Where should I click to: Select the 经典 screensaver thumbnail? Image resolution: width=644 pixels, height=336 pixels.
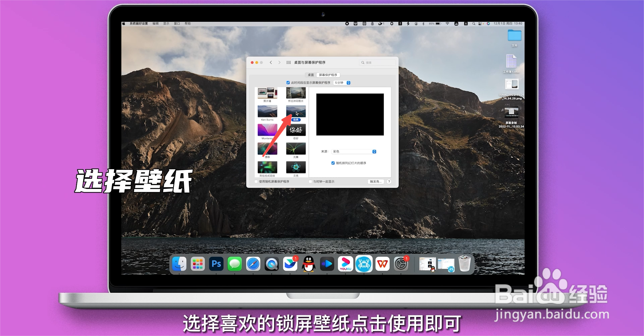[x=296, y=111]
